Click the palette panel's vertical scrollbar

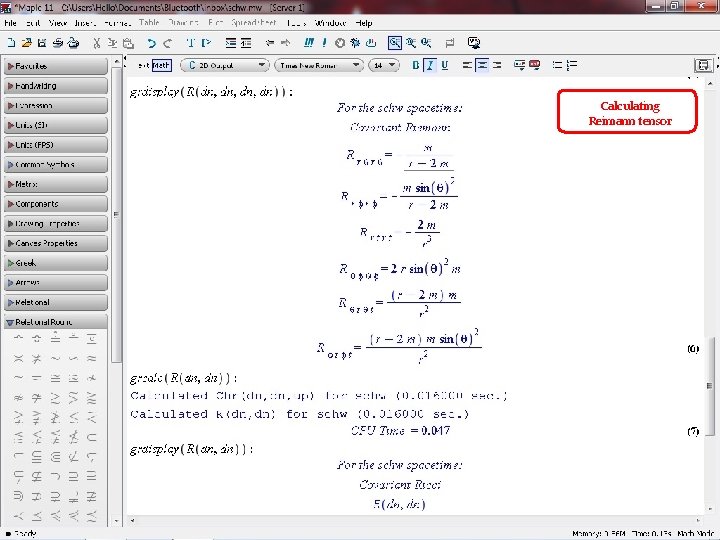(x=116, y=214)
